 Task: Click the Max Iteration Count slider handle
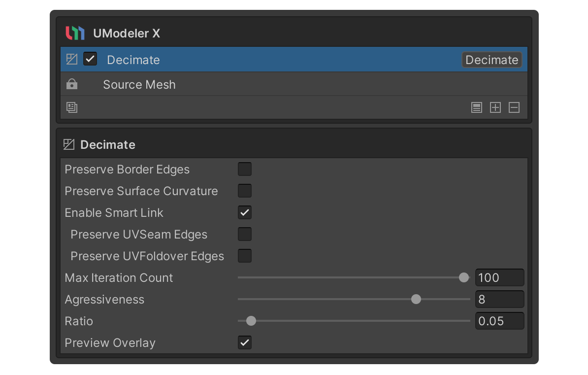click(x=464, y=277)
